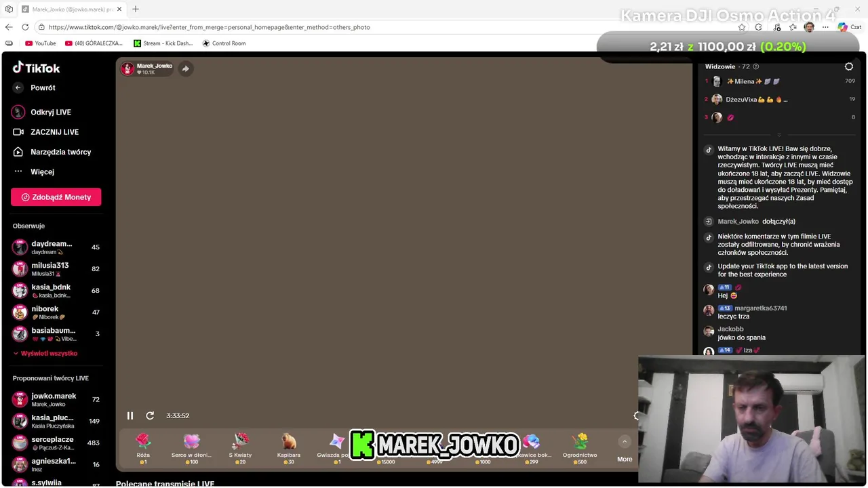The width and height of the screenshot is (868, 488).
Task: Send Ogrodnictwo gift
Action: pos(580,449)
